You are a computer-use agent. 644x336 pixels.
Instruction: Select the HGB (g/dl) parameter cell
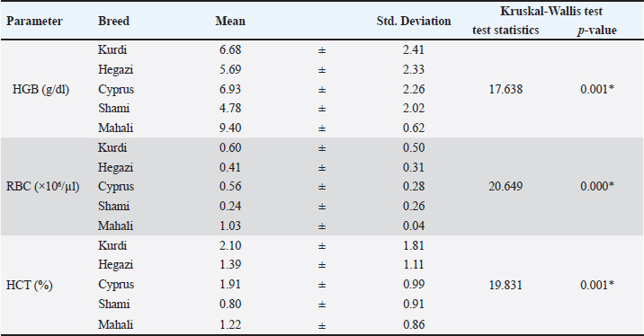pyautogui.click(x=40, y=90)
